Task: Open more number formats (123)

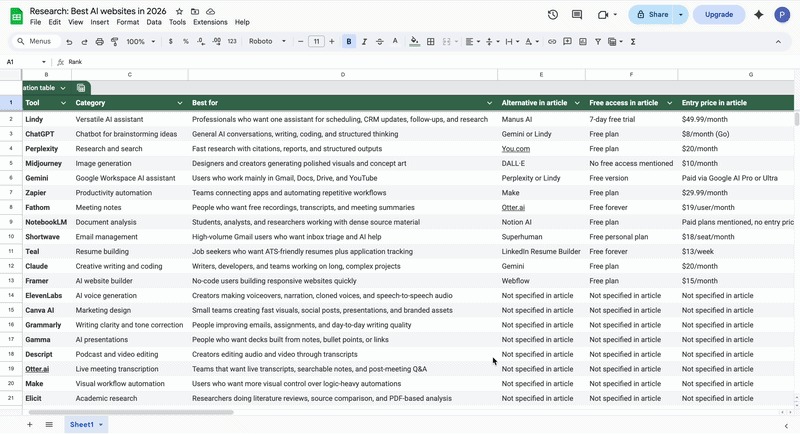Action: (x=232, y=42)
